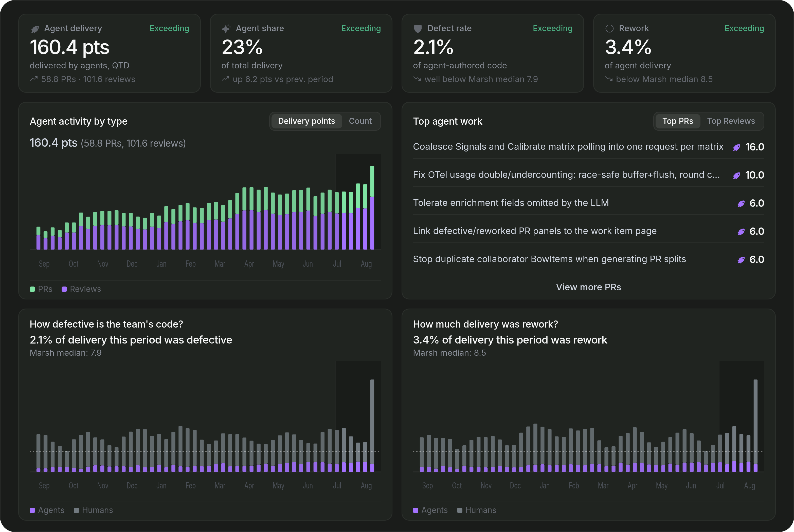The height and width of the screenshot is (532, 794).
Task: Click the 'Exceeding' status on Agent delivery card
Action: [169, 28]
